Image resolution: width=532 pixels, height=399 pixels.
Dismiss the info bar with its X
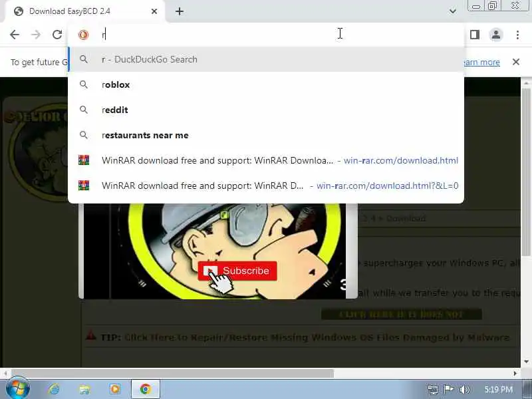pyautogui.click(x=516, y=62)
